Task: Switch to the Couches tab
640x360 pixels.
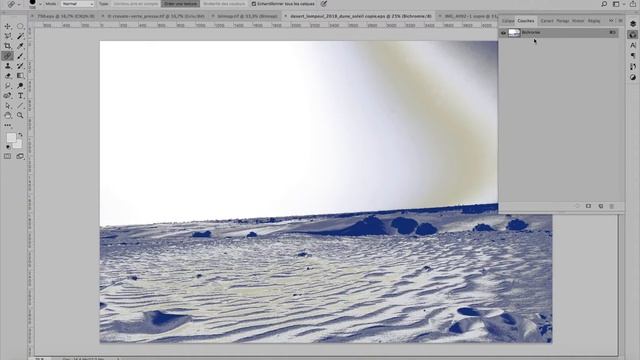Action: 526,20
